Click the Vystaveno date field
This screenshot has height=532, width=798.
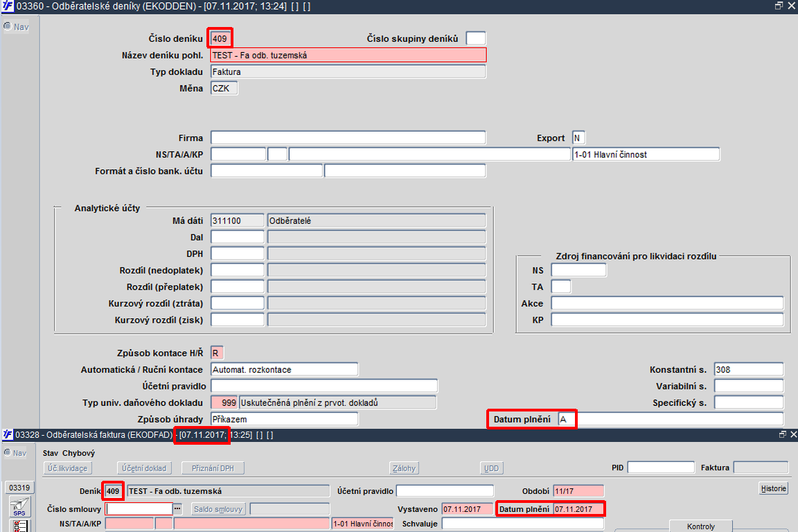coord(467,509)
